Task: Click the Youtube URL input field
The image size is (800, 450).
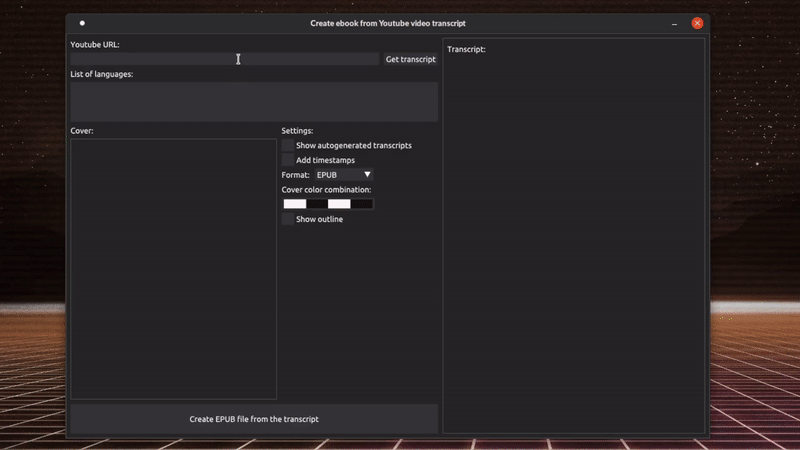Action: tap(224, 59)
